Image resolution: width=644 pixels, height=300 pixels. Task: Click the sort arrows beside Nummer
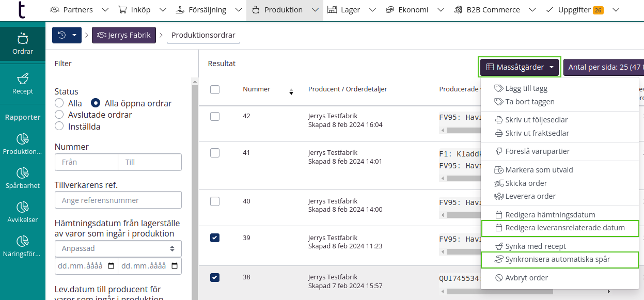[291, 92]
